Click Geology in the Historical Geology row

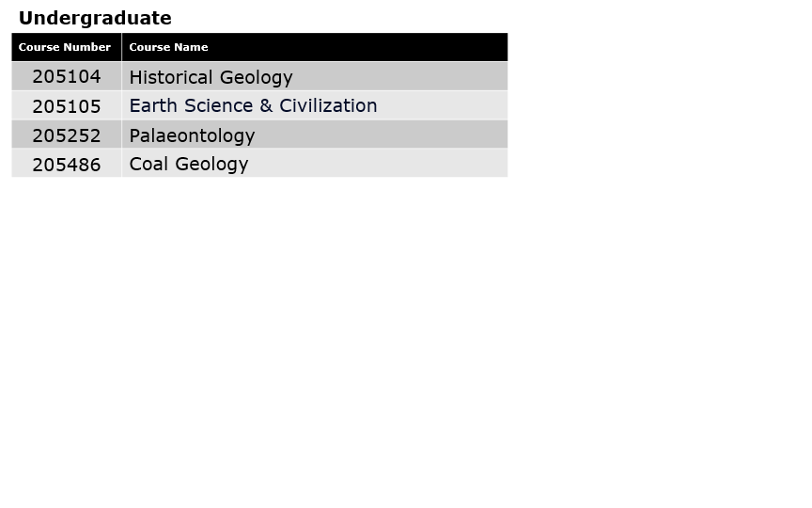(256, 78)
